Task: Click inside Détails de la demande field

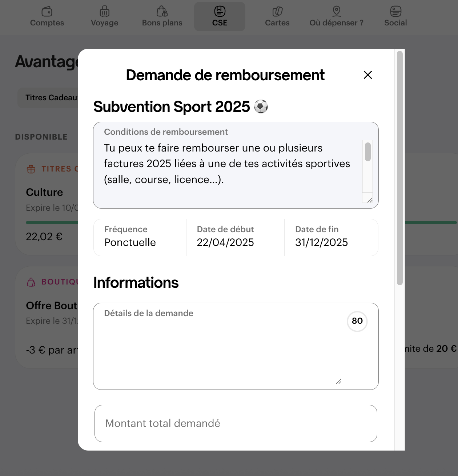Action: 218,349
